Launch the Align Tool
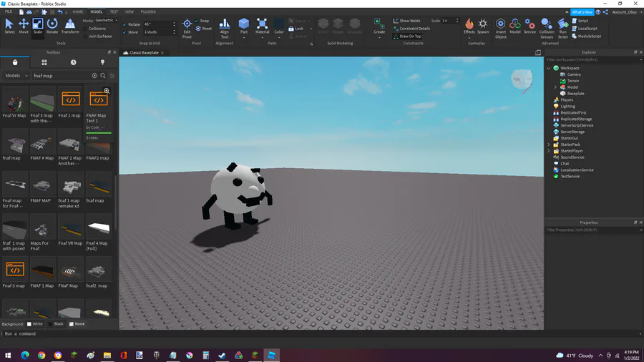 (x=224, y=28)
